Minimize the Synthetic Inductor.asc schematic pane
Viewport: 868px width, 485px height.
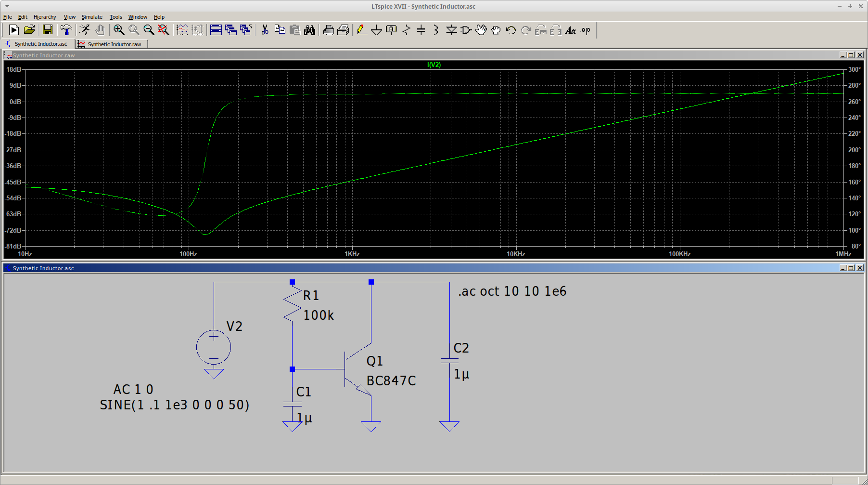(x=843, y=268)
